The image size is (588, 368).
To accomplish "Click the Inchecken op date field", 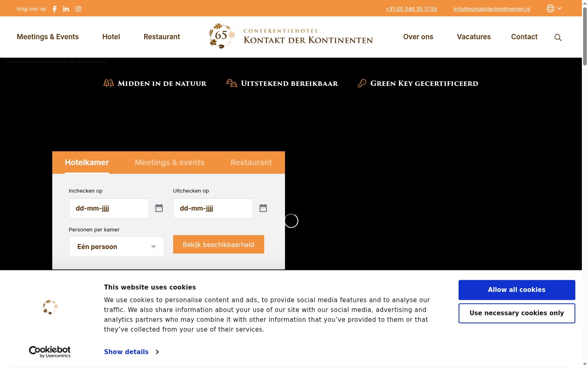I will (x=109, y=208).
